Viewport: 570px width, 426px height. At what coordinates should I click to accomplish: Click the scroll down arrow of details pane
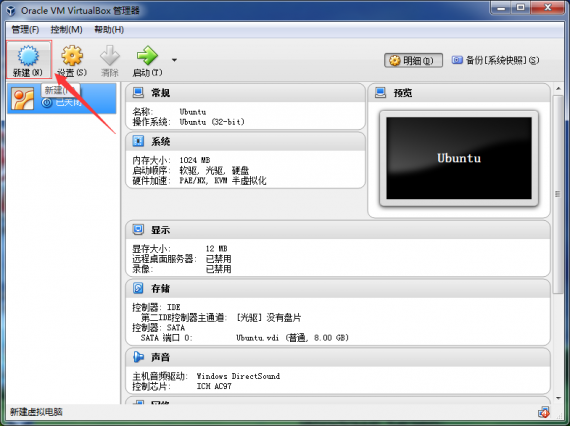tap(558, 398)
